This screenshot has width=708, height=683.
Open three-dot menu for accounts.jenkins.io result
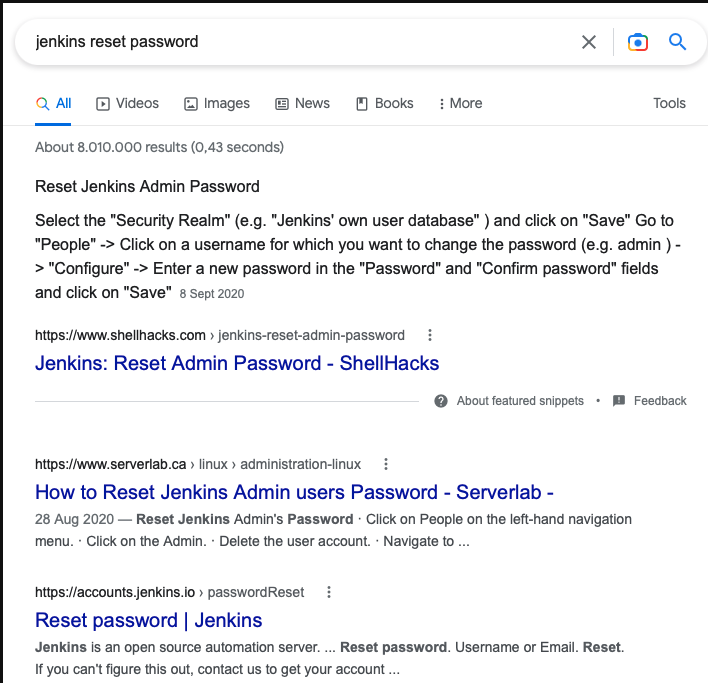click(x=329, y=592)
